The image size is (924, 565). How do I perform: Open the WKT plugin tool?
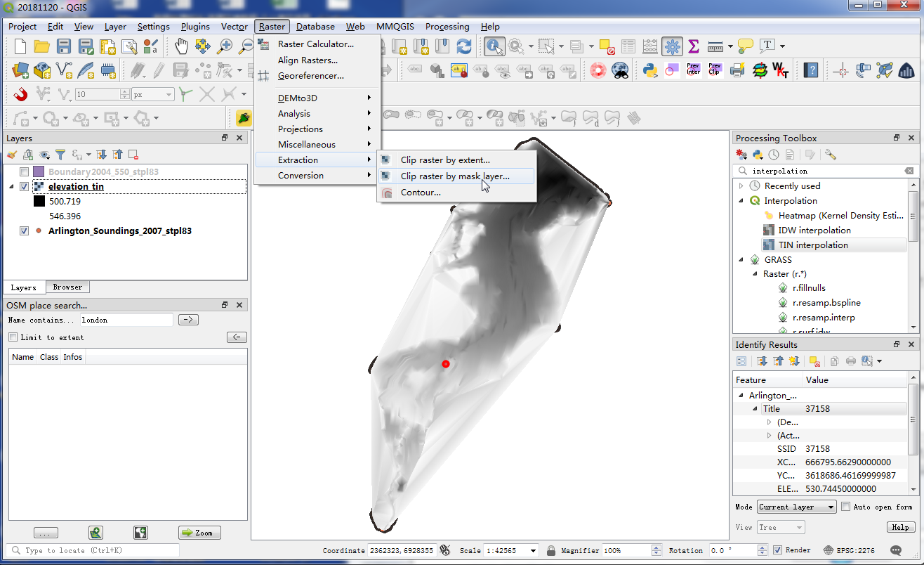coord(780,70)
